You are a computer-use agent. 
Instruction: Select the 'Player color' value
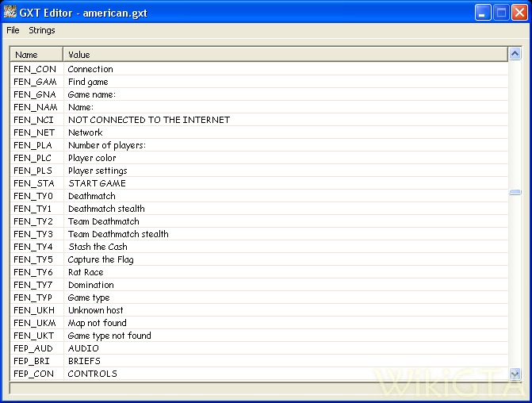coord(92,158)
